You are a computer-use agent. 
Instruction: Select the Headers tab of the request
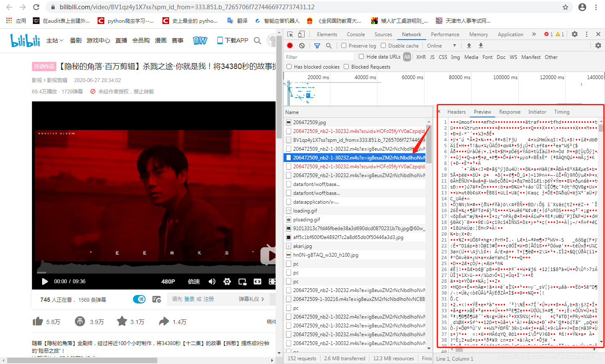[456, 112]
